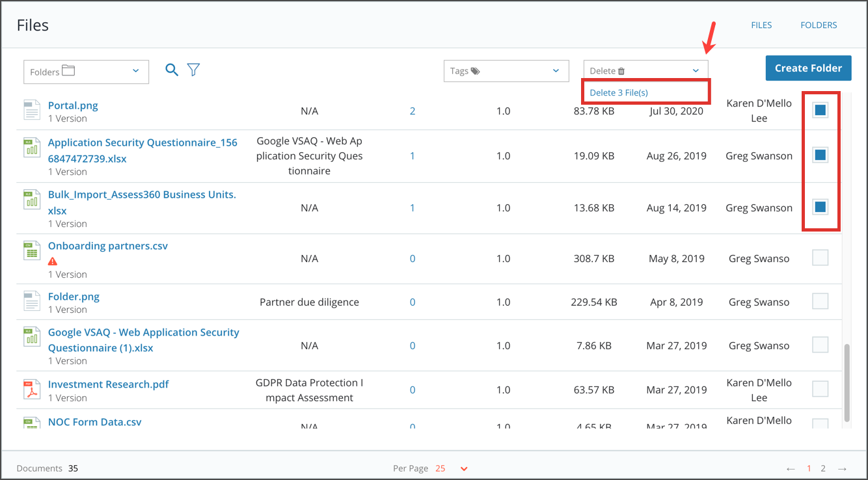
Task: Check the Onboarding partners.csv checkbox
Action: [821, 258]
